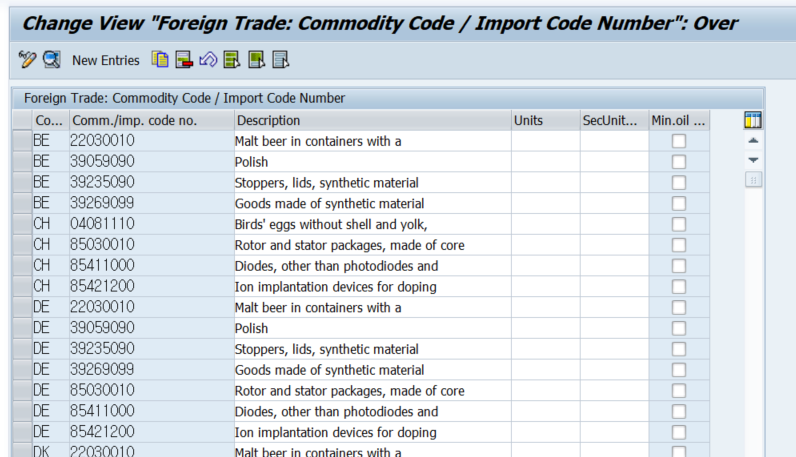Click 'Stoppers, lids, synthetic material' in DE row
The width and height of the screenshot is (796, 457).
pos(373,349)
